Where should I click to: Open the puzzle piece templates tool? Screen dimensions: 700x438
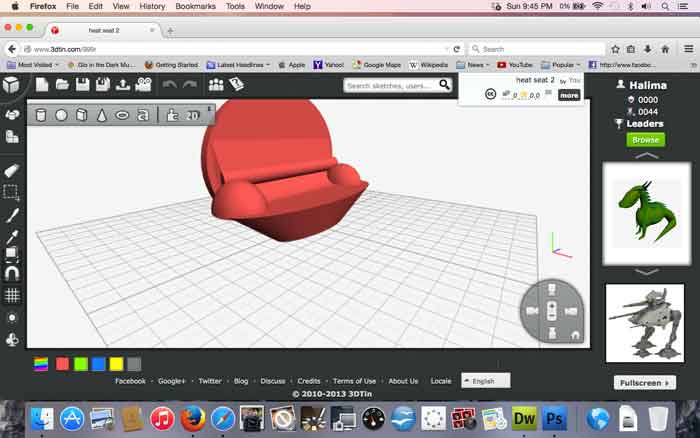(172, 115)
